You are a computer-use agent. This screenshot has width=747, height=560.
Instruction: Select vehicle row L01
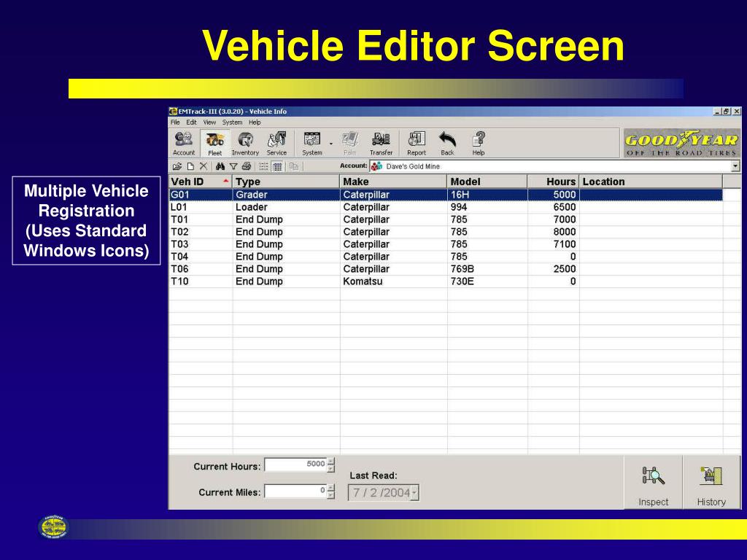point(446,207)
